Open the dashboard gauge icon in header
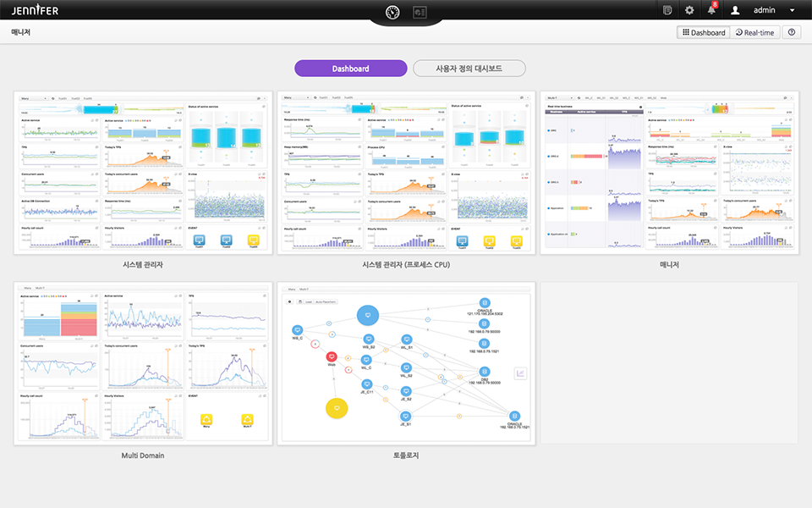This screenshot has width=812, height=508. point(392,11)
